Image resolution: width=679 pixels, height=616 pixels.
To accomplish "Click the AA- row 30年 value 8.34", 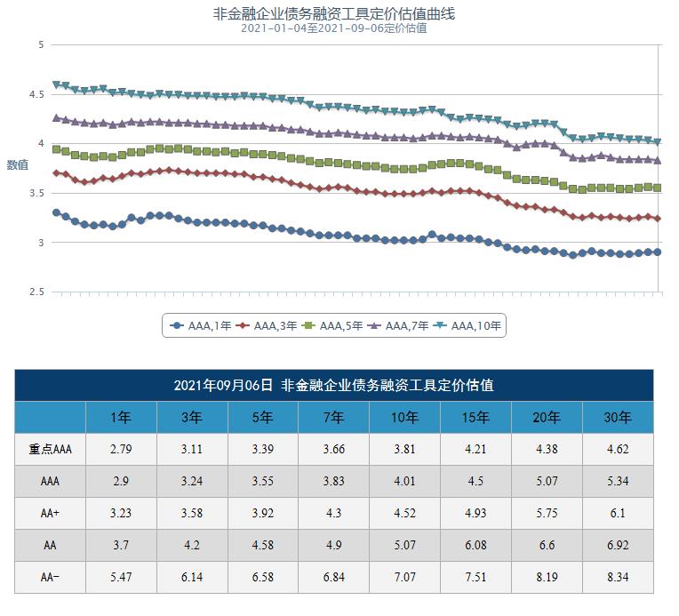I will pos(617,577).
